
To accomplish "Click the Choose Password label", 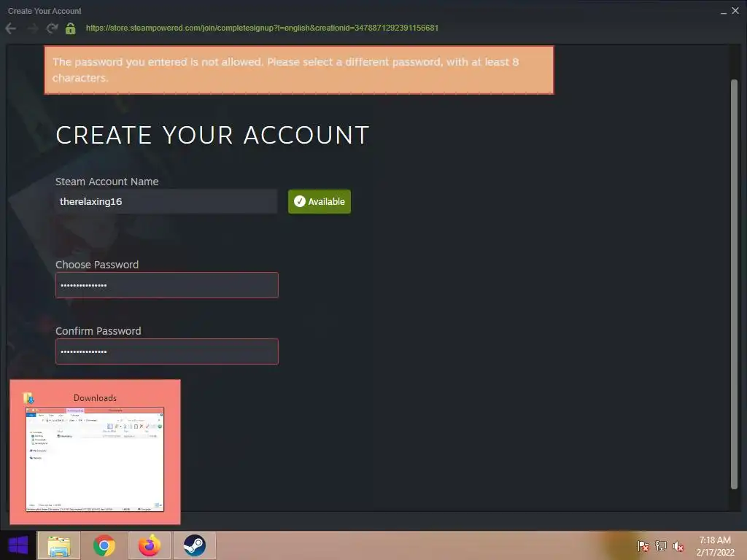I will (x=97, y=265).
